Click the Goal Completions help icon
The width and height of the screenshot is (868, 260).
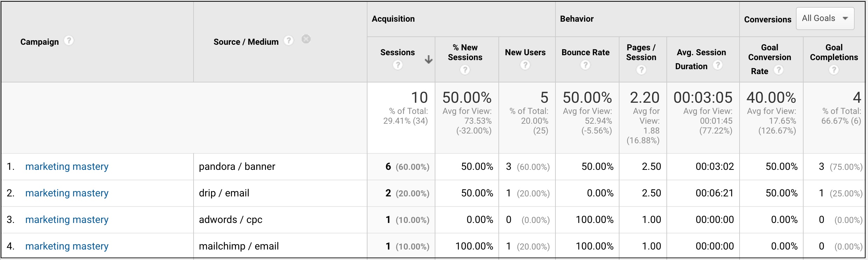[x=834, y=70]
